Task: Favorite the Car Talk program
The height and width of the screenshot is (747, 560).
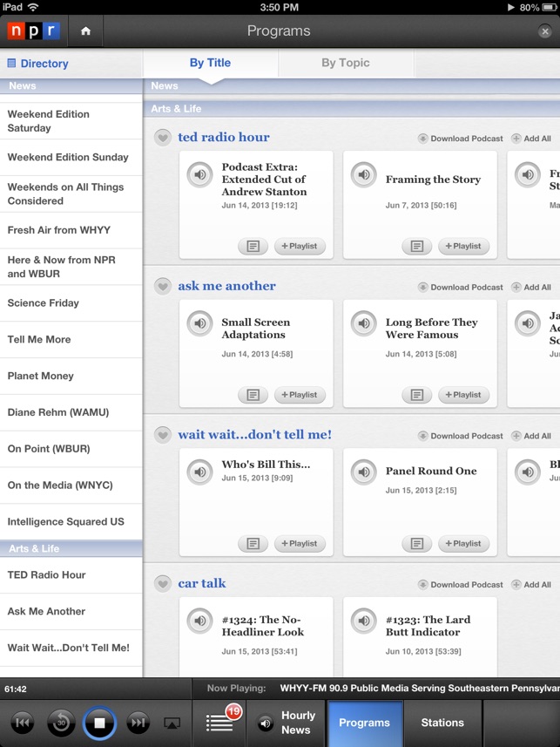Action: tap(163, 584)
